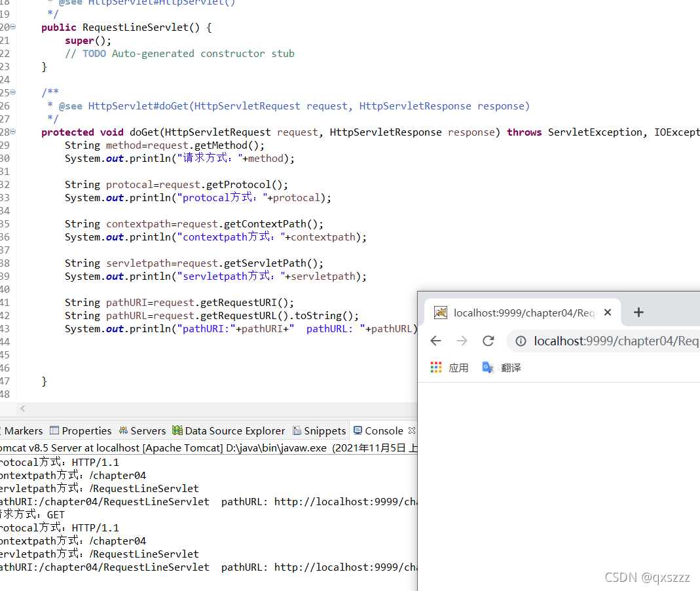Click the 'String pathURL=request.getRequestURL().toString();' line
Viewport: 700px width, 591px height.
tap(212, 315)
